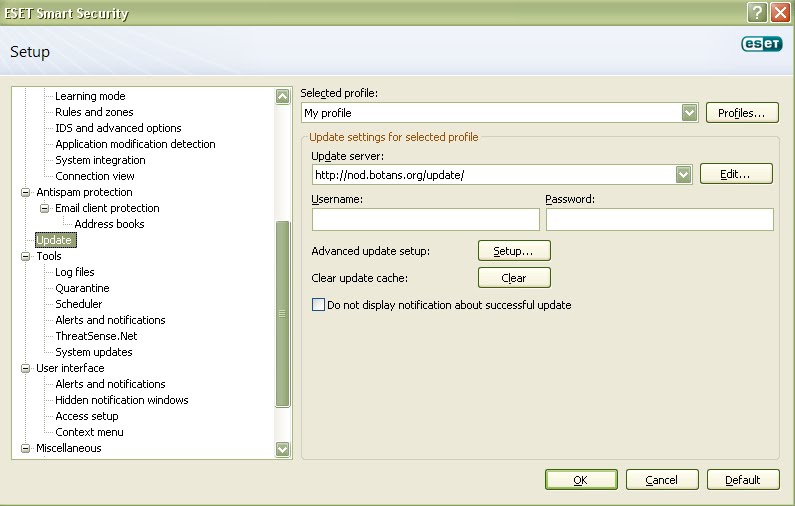Click the Cancel button
The image size is (795, 506).
pyautogui.click(x=662, y=480)
